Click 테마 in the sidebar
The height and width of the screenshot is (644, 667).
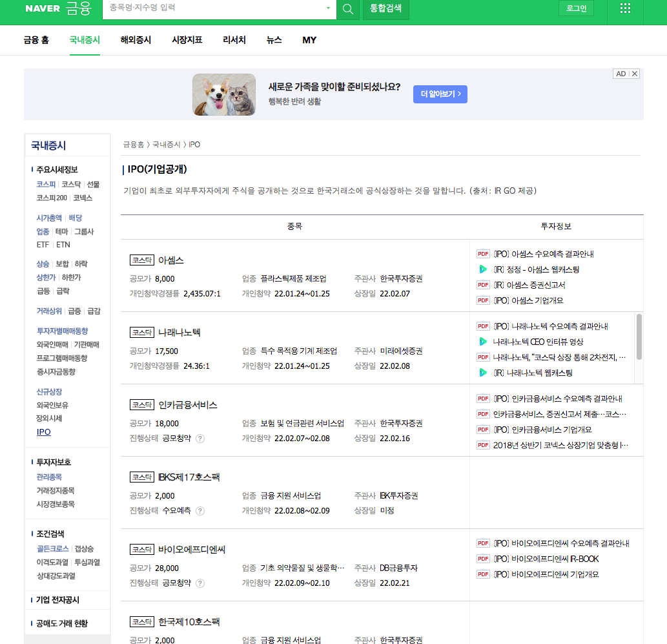click(62, 231)
